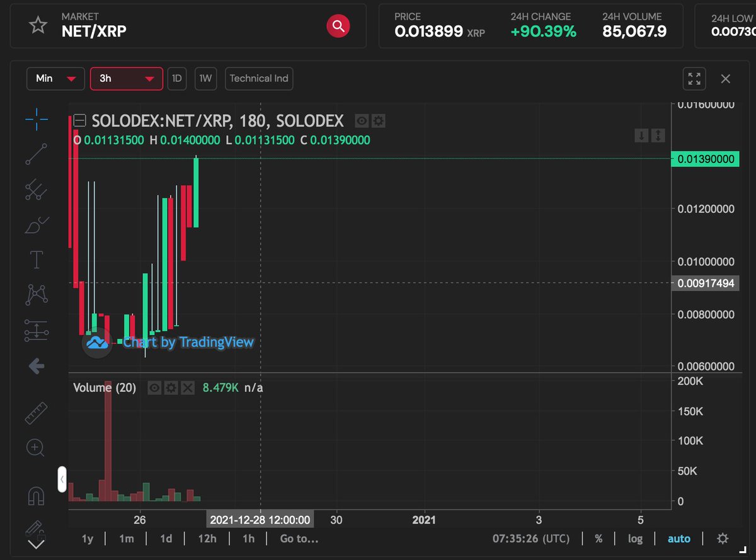Click the back arrow icon in toolbar
Image resolution: width=756 pixels, height=560 pixels.
pos(37,366)
